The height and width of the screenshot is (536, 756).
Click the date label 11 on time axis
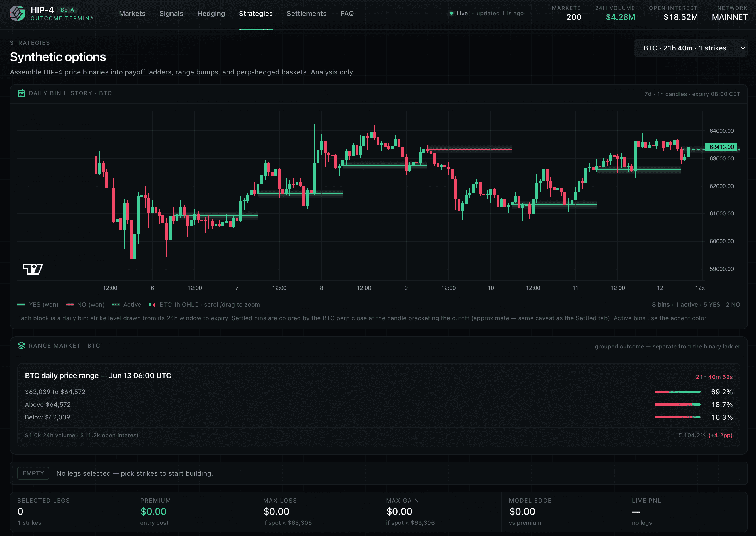click(575, 288)
